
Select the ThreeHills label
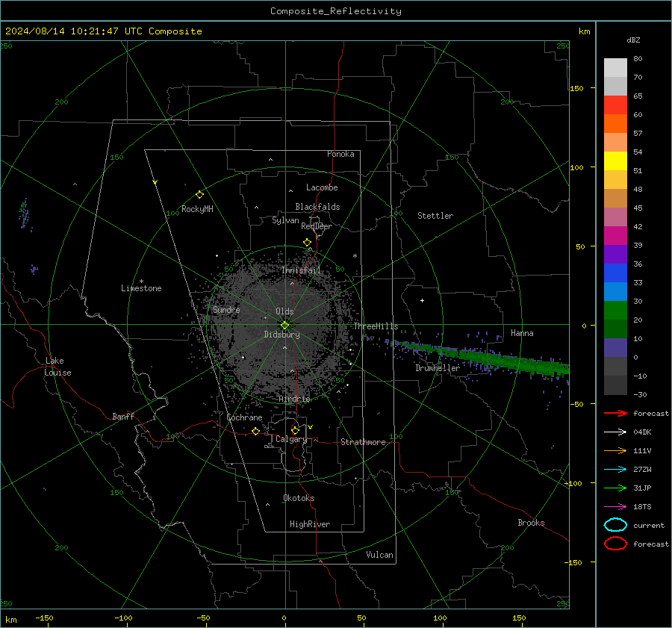tap(376, 326)
